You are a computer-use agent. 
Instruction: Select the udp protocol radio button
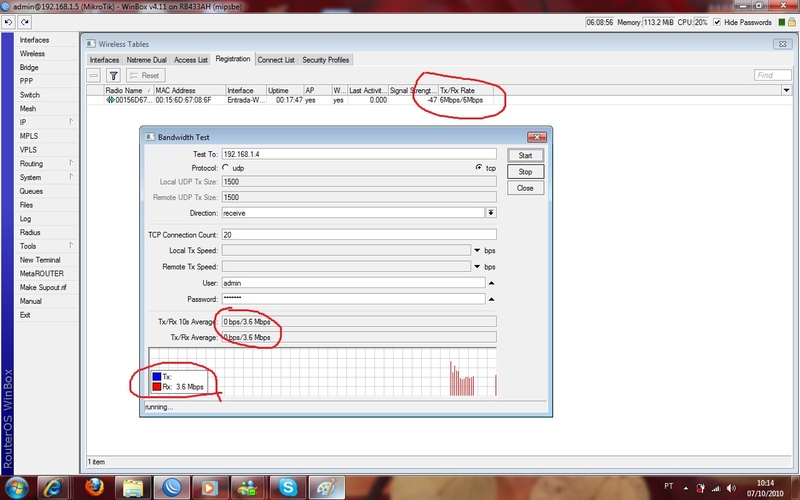(x=225, y=167)
